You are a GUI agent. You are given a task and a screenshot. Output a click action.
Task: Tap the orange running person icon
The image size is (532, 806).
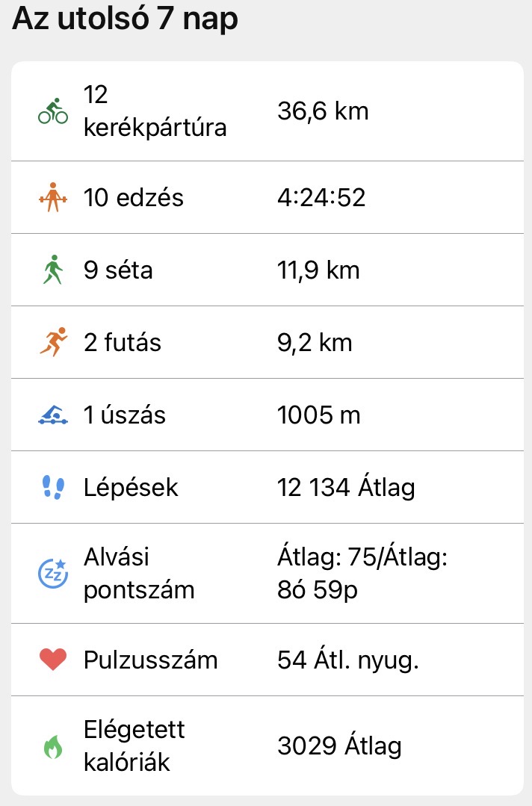coord(52,343)
